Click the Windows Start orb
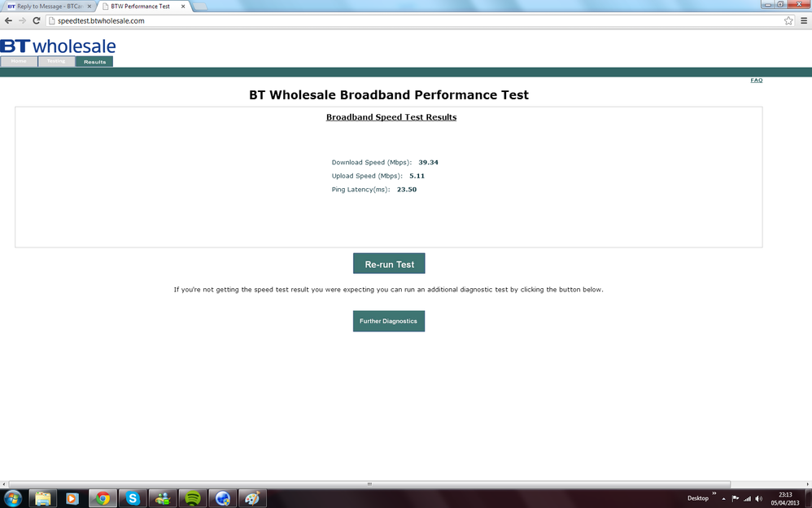 12,498
